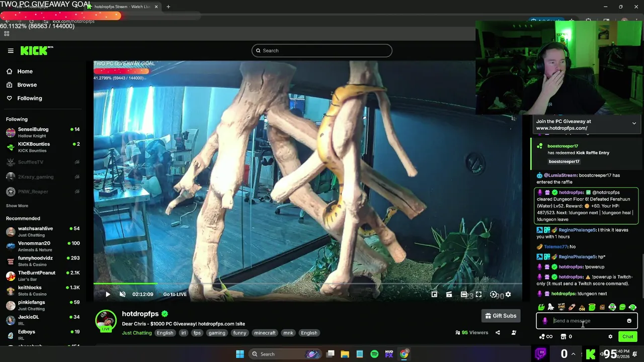Click ReginaPhalange5 in the 'leaves' message
The height and width of the screenshot is (362, 644).
577,230
